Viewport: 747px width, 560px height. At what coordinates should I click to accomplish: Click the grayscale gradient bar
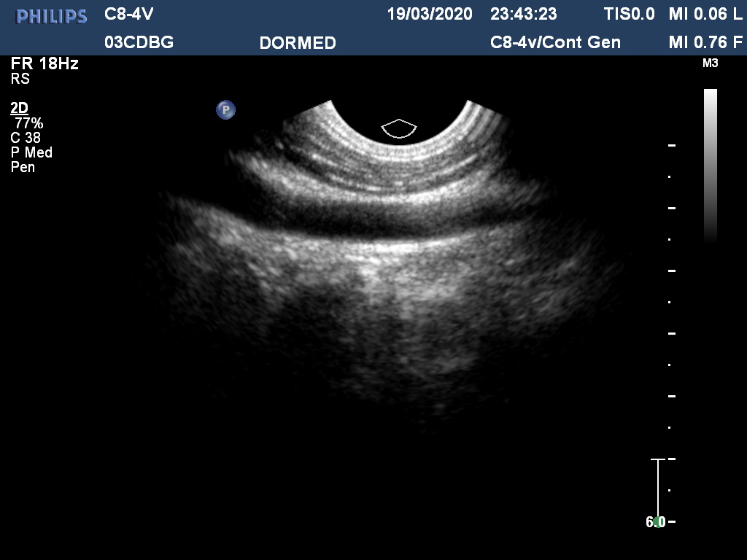tap(710, 164)
